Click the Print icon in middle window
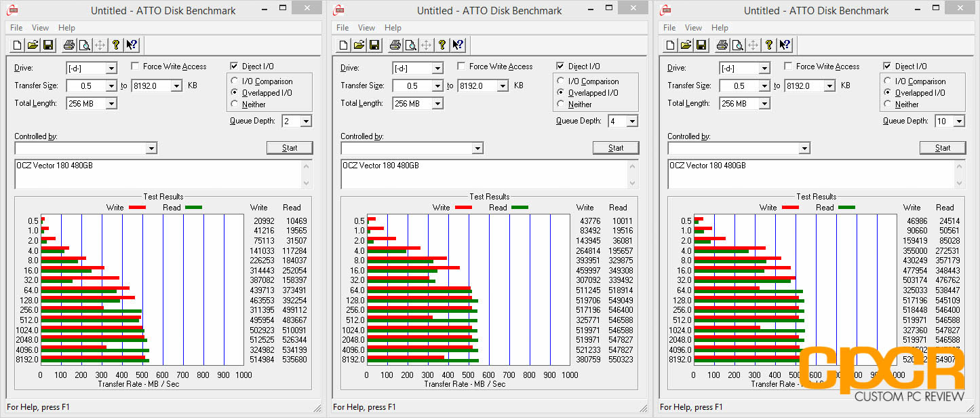This screenshot has height=418, width=980. 395,45
